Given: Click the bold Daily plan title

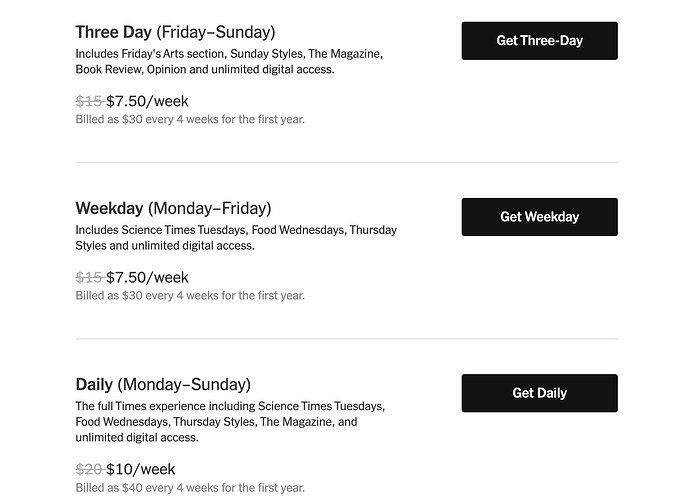Looking at the screenshot, I should coord(94,384).
